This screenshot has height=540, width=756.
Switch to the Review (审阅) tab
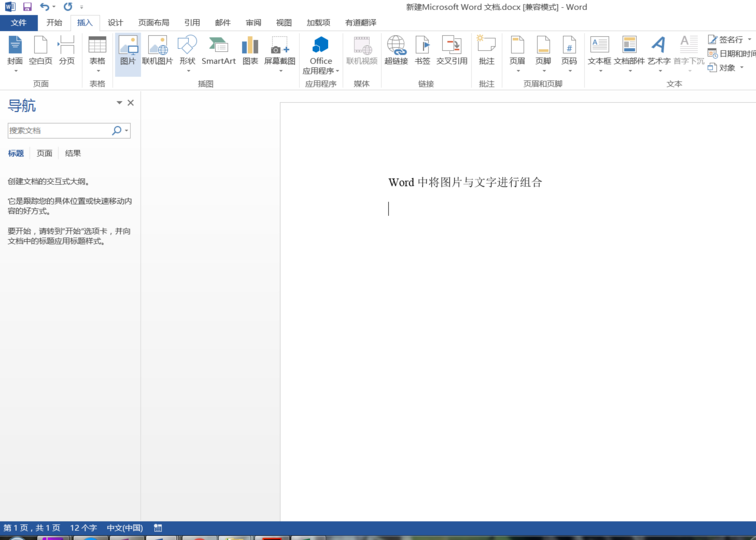pyautogui.click(x=253, y=23)
